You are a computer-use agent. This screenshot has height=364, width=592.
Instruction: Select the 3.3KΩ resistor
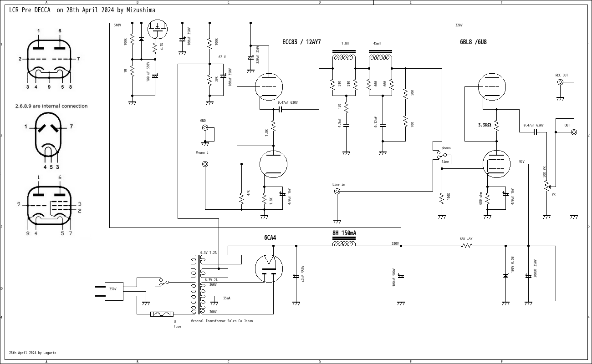[x=496, y=125]
